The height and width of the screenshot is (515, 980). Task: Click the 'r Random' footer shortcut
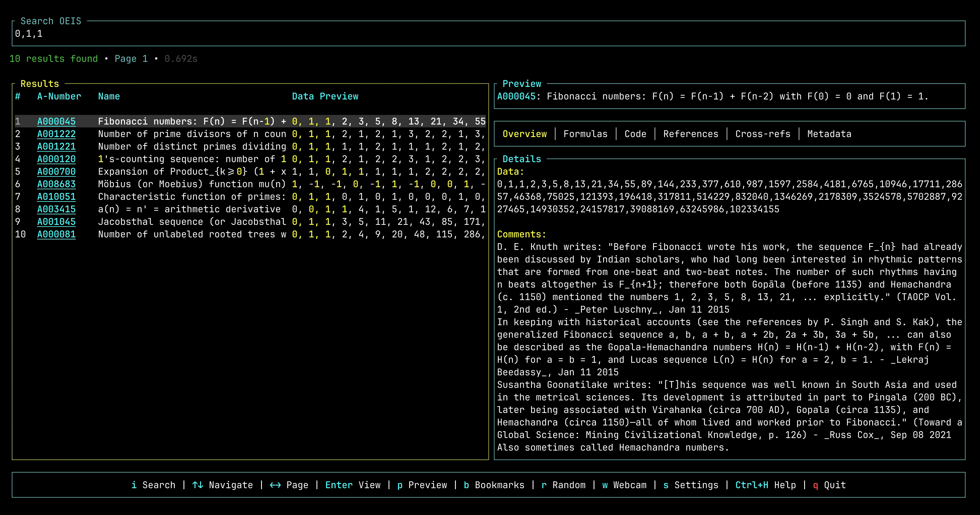563,485
